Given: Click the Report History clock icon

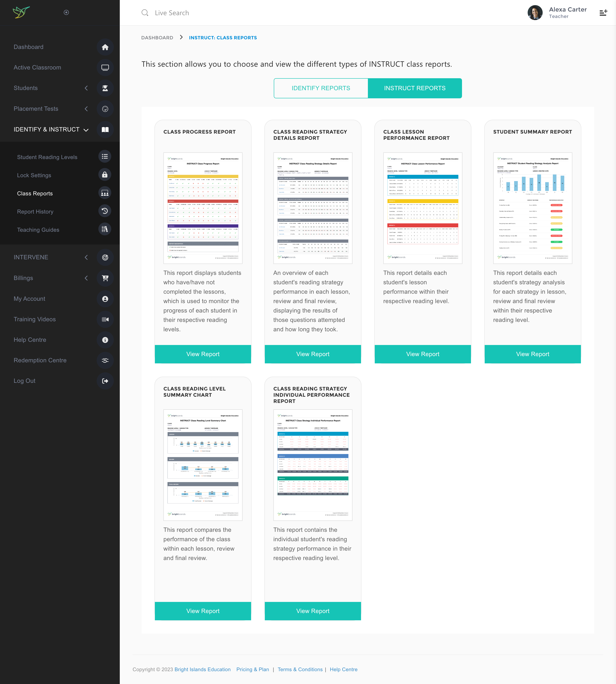Looking at the screenshot, I should pos(105,211).
